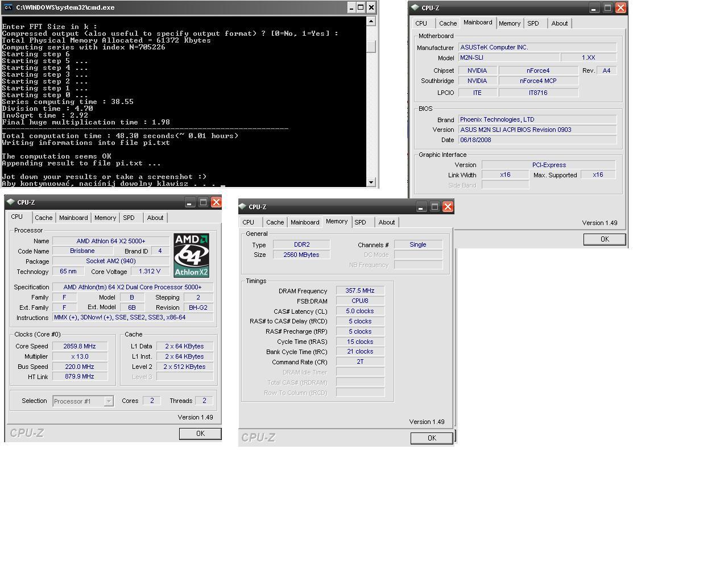Click the AMD Athlon 64 X2 logo

coord(192,255)
